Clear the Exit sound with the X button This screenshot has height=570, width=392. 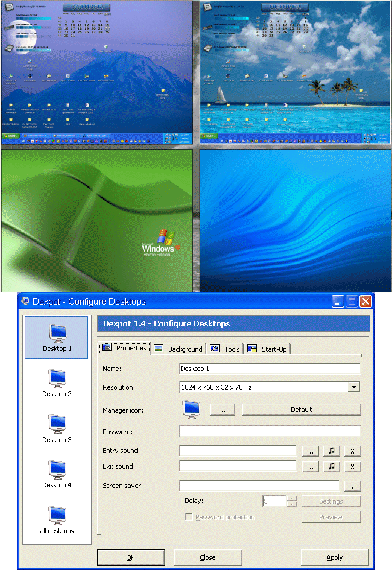click(352, 467)
